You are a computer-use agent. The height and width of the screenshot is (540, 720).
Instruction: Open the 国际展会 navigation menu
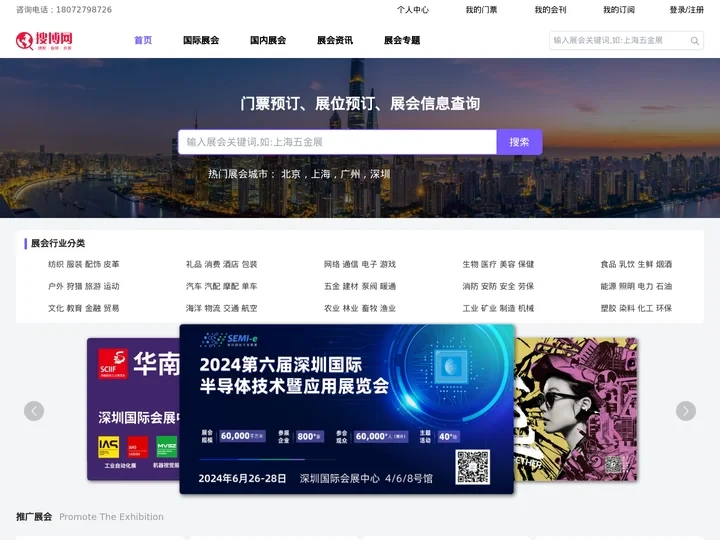click(x=201, y=40)
